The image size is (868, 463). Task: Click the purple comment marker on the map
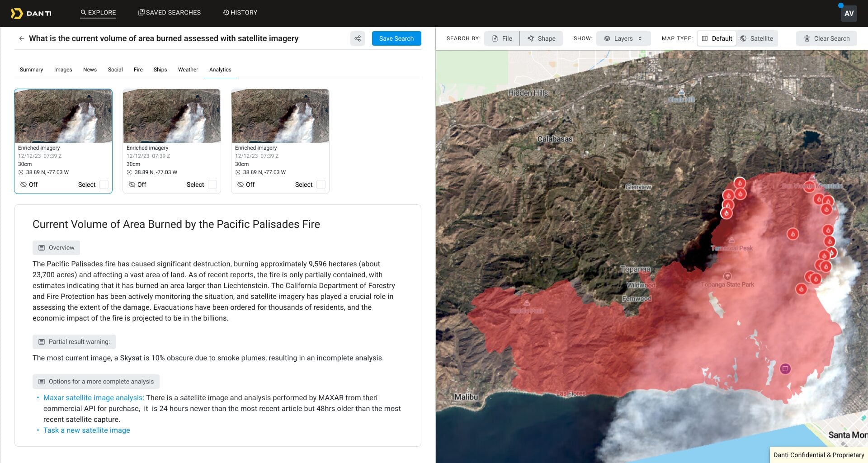[x=785, y=369]
